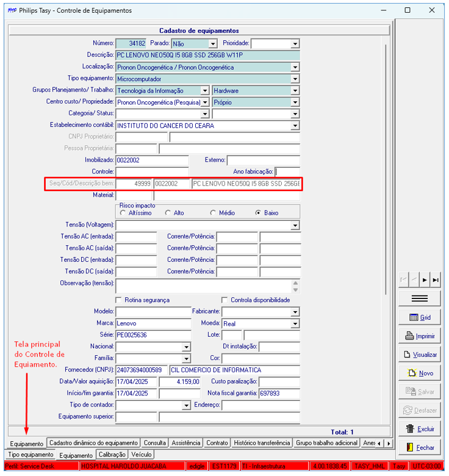Click the Imprimir button

point(420,336)
